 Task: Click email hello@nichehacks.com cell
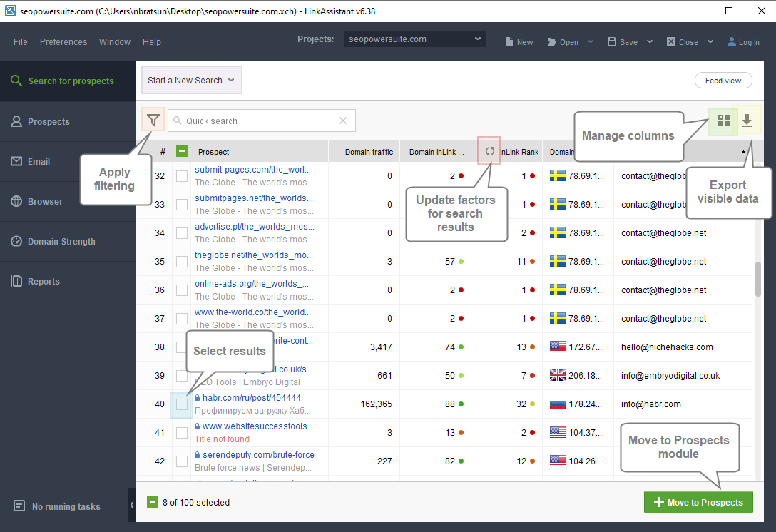[x=667, y=347]
